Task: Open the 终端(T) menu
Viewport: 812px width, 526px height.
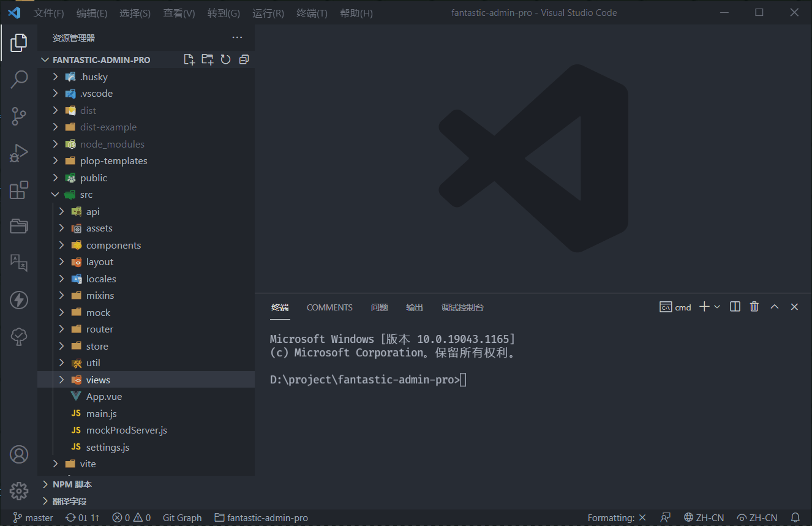Action: coord(312,13)
